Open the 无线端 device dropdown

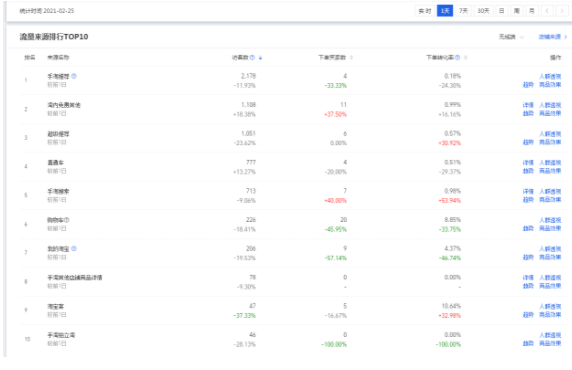[511, 37]
